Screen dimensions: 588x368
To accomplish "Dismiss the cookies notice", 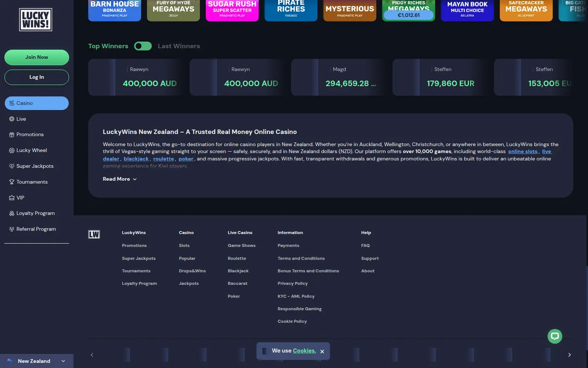I will (322, 351).
